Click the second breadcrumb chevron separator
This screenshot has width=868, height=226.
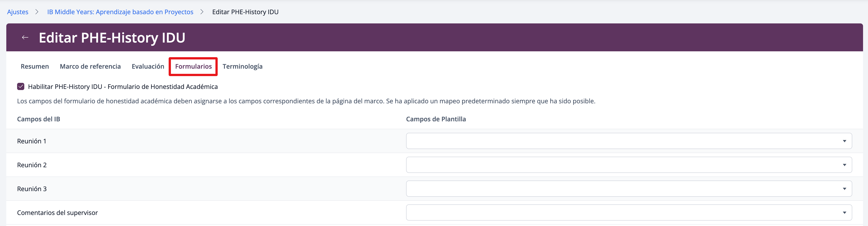coord(202,12)
